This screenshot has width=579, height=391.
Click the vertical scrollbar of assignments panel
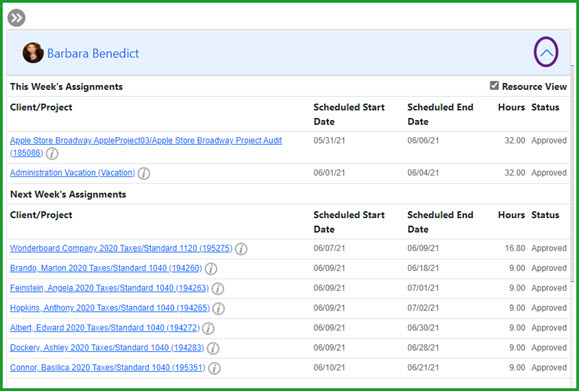point(573,174)
